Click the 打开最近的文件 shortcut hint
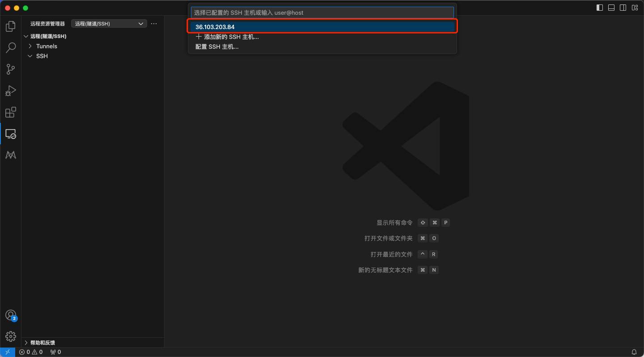 point(391,254)
